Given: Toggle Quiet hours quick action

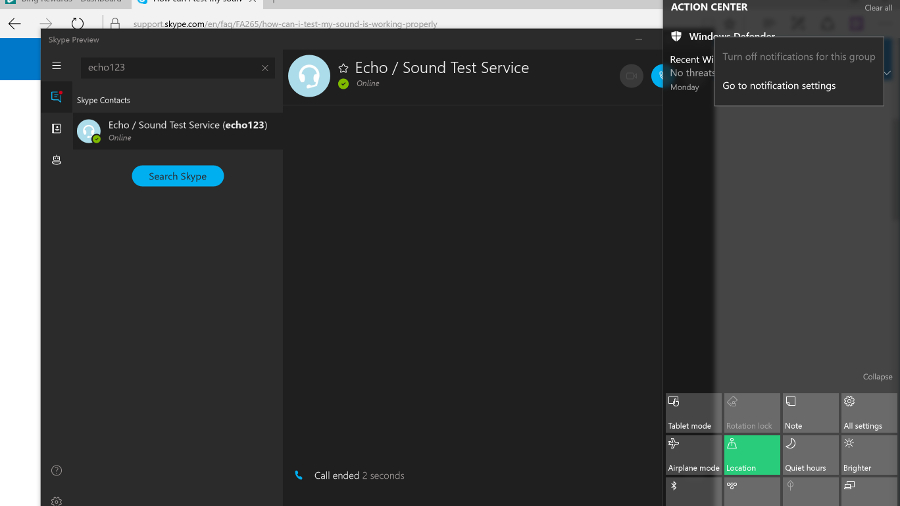Looking at the screenshot, I should (x=810, y=455).
